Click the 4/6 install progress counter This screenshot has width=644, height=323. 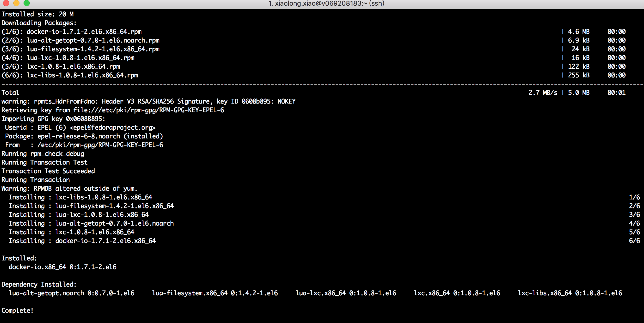click(x=634, y=224)
